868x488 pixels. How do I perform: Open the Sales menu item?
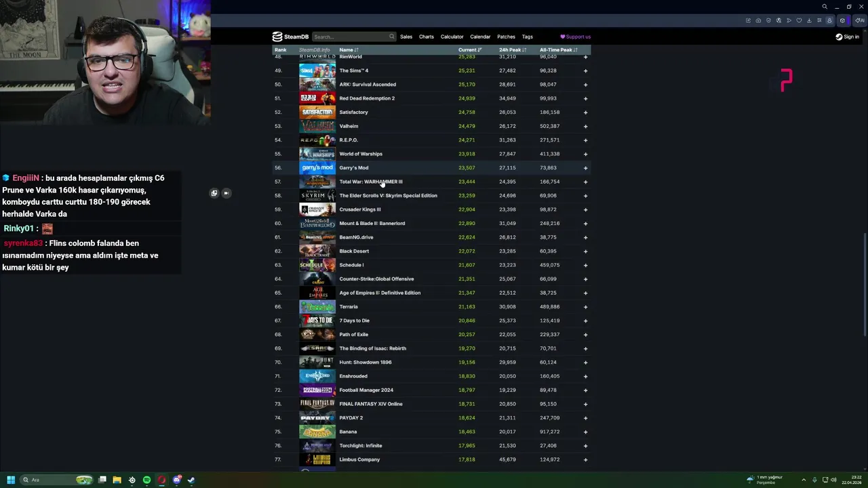(x=406, y=37)
